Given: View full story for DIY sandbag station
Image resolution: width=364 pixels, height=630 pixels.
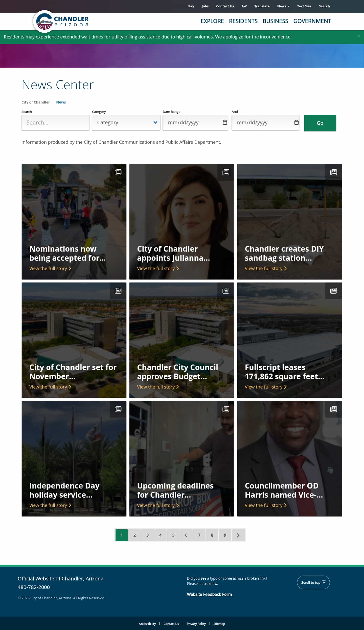Looking at the screenshot, I should click(x=265, y=268).
